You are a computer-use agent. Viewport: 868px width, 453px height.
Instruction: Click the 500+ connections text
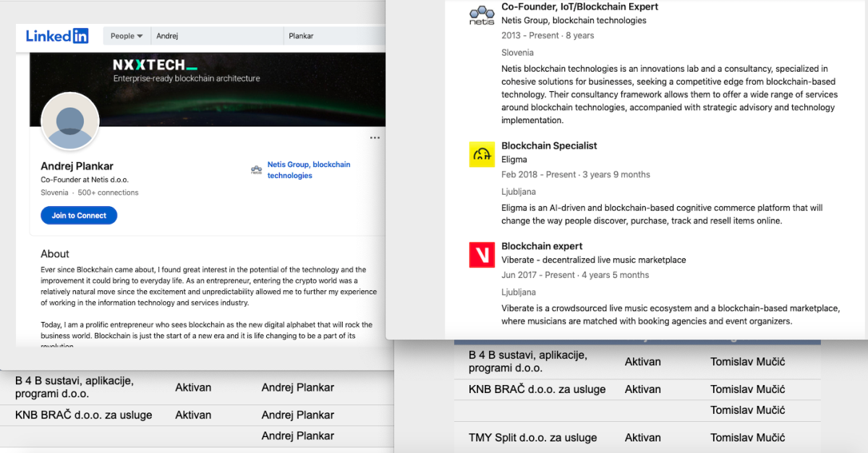coord(108,192)
